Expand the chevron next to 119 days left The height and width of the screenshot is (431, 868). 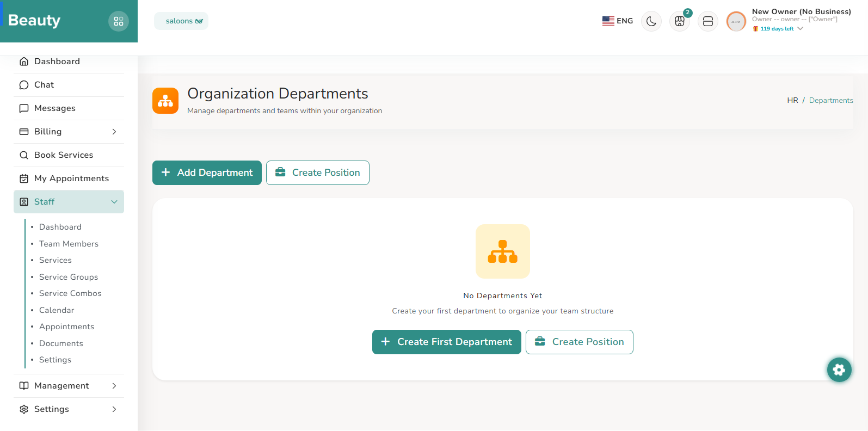click(x=800, y=29)
